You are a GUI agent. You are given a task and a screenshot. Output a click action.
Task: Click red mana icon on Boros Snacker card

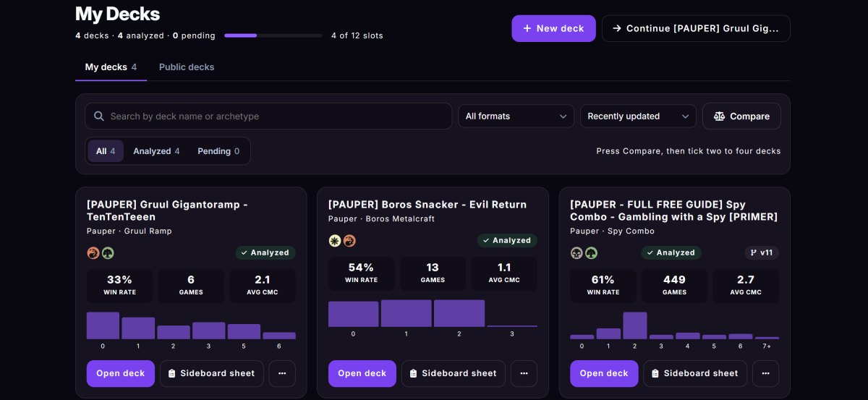(x=349, y=241)
